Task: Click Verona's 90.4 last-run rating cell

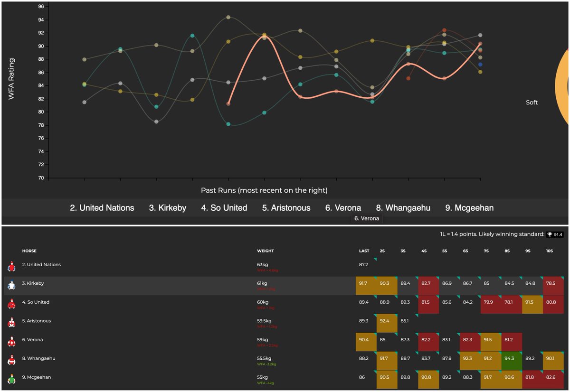Action: click(366, 342)
